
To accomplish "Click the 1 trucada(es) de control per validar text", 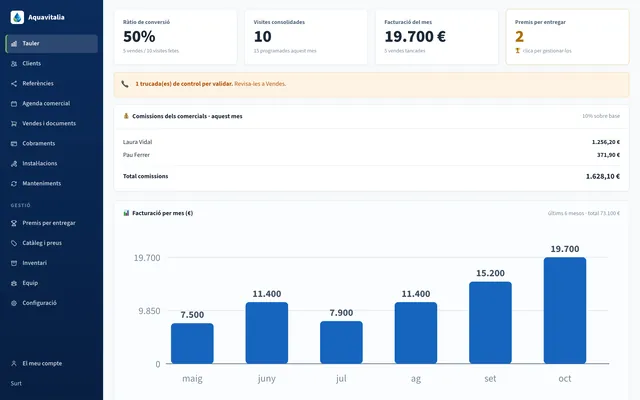I will (184, 84).
